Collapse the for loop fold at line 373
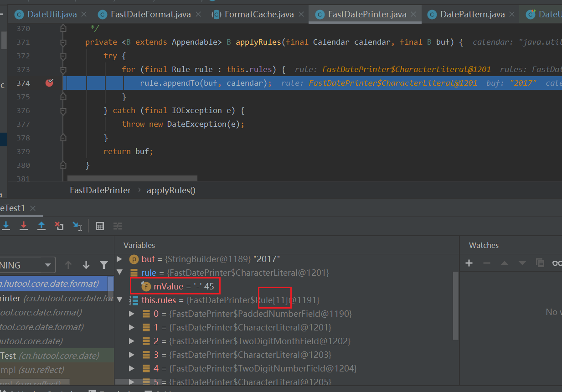562x392 pixels. [x=63, y=69]
